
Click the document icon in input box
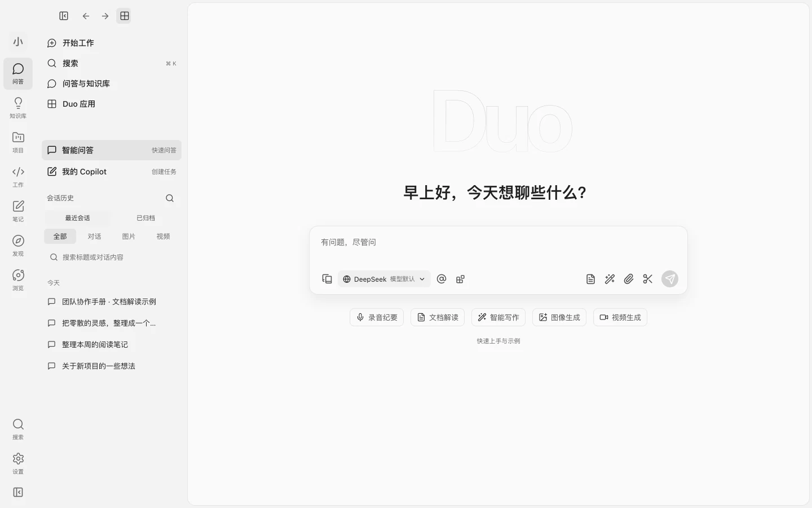590,279
